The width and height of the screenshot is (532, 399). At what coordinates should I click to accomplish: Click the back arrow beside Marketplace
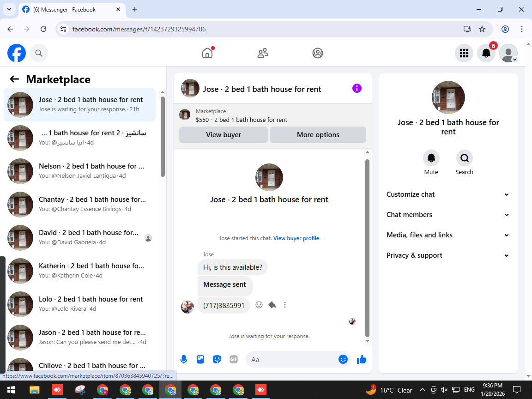[x=14, y=79]
